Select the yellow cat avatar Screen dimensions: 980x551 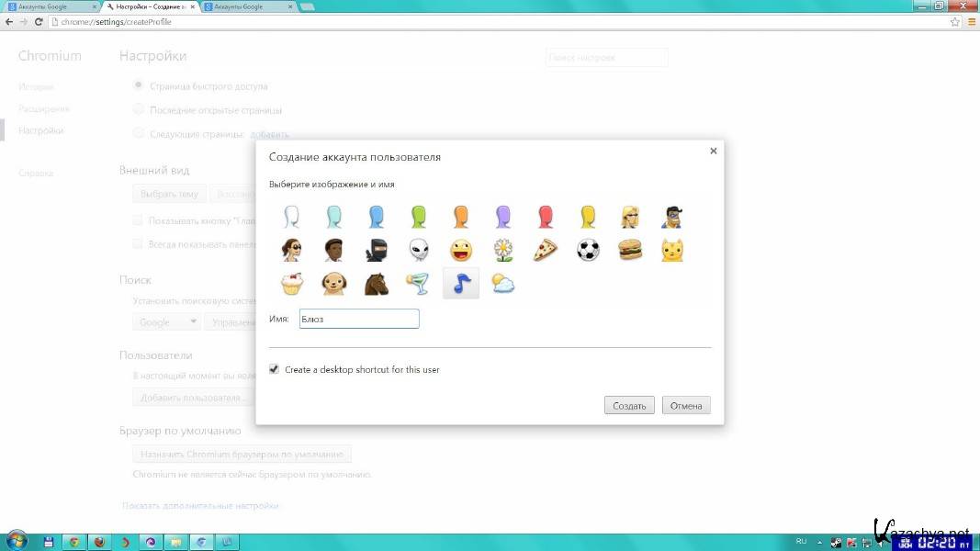[672, 250]
